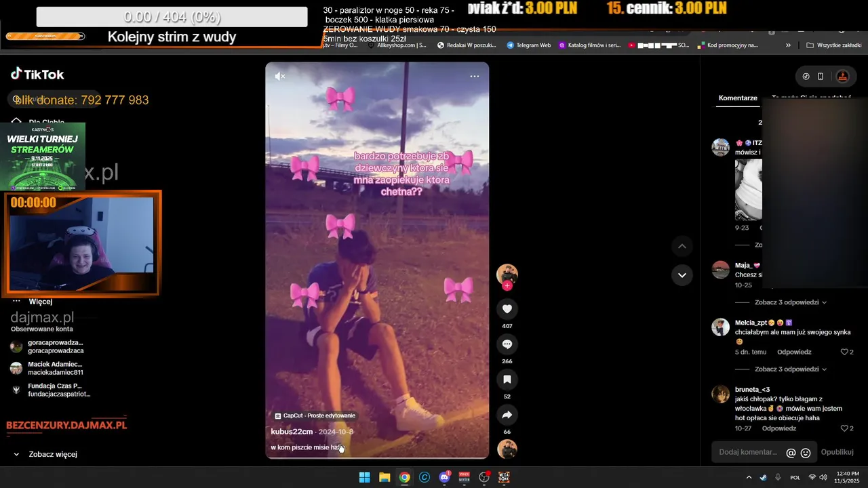The image size is (868, 488).
Task: Open the blue C app taskbar icon
Action: click(425, 477)
